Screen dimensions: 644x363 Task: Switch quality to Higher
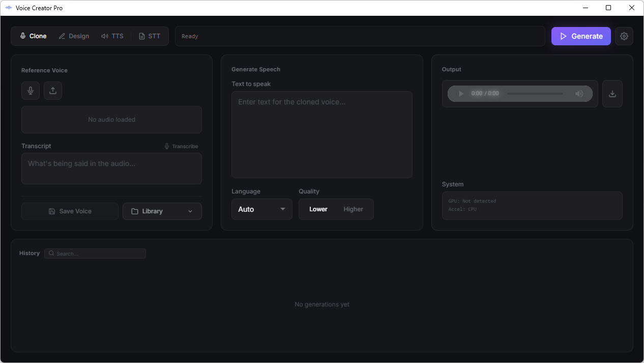[353, 209]
